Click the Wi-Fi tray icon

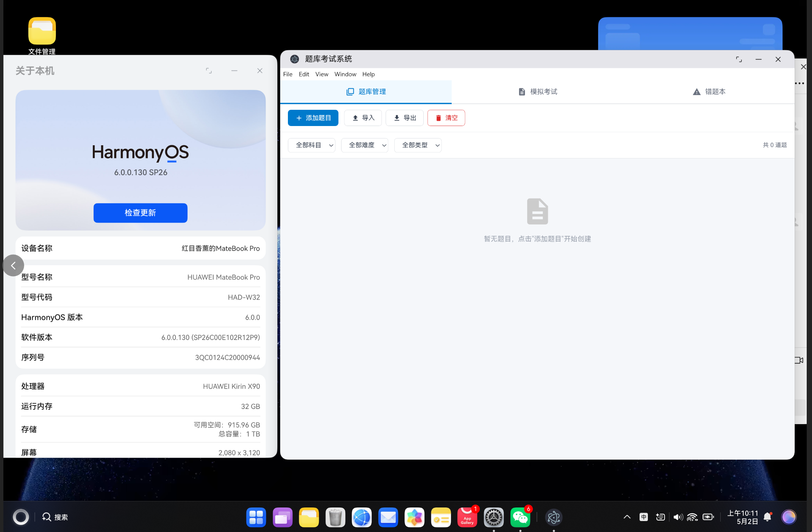coord(692,517)
